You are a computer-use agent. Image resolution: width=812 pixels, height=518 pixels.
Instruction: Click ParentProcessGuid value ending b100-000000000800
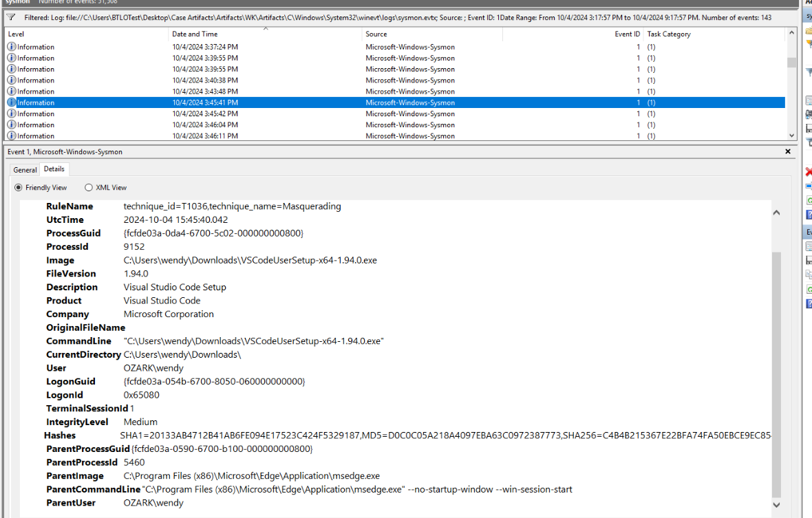tap(222, 448)
